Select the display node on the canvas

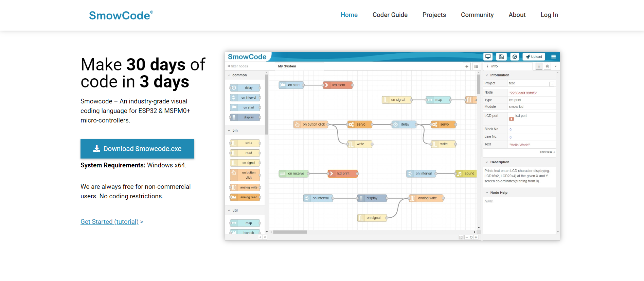(x=372, y=198)
